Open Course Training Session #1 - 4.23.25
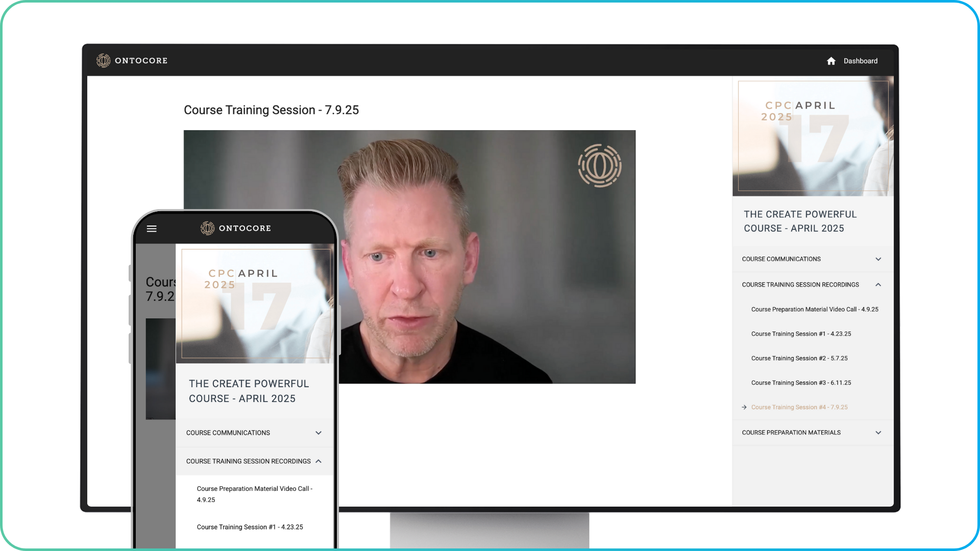980x551 pixels. pyautogui.click(x=801, y=334)
